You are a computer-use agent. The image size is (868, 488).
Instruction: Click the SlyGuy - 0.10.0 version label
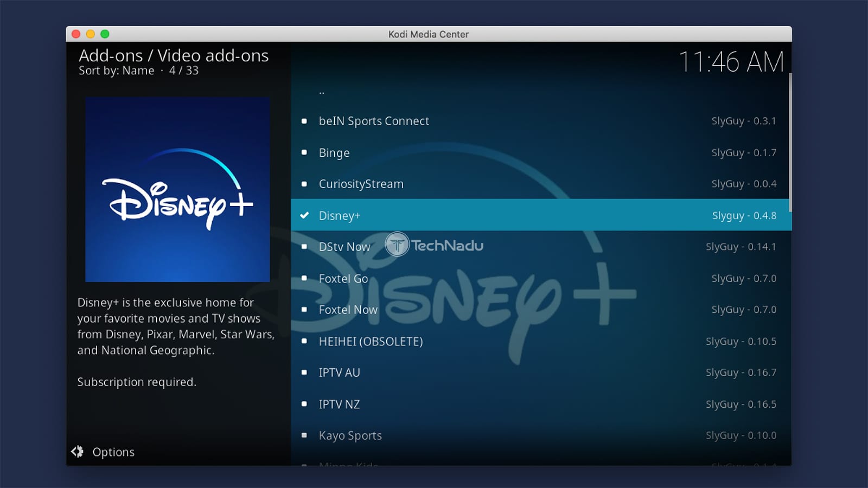point(741,435)
